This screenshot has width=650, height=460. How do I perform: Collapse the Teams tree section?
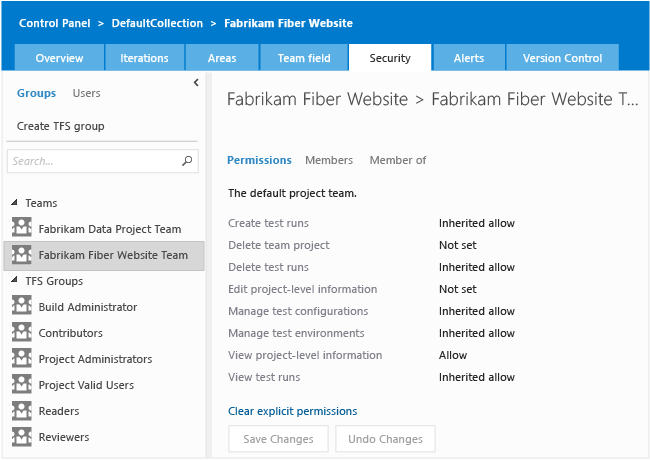pos(15,202)
